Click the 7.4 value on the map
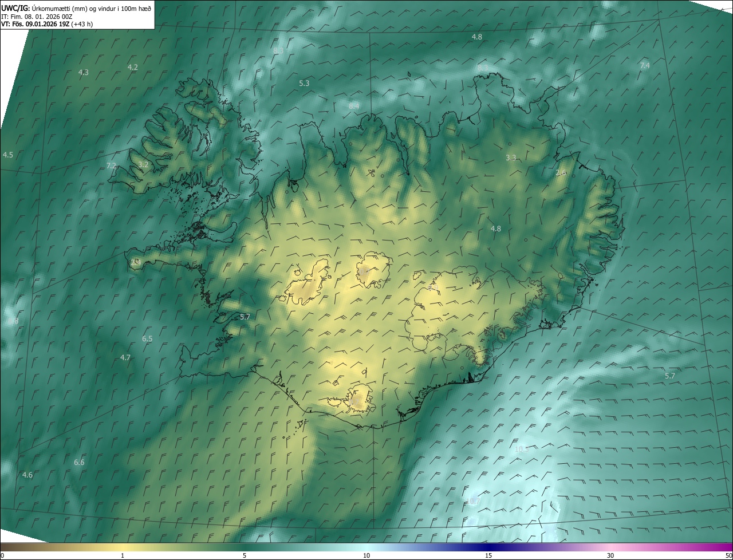 tap(645, 66)
